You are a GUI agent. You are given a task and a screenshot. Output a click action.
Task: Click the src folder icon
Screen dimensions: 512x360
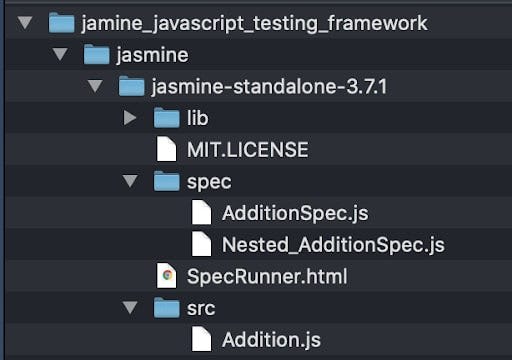point(167,307)
